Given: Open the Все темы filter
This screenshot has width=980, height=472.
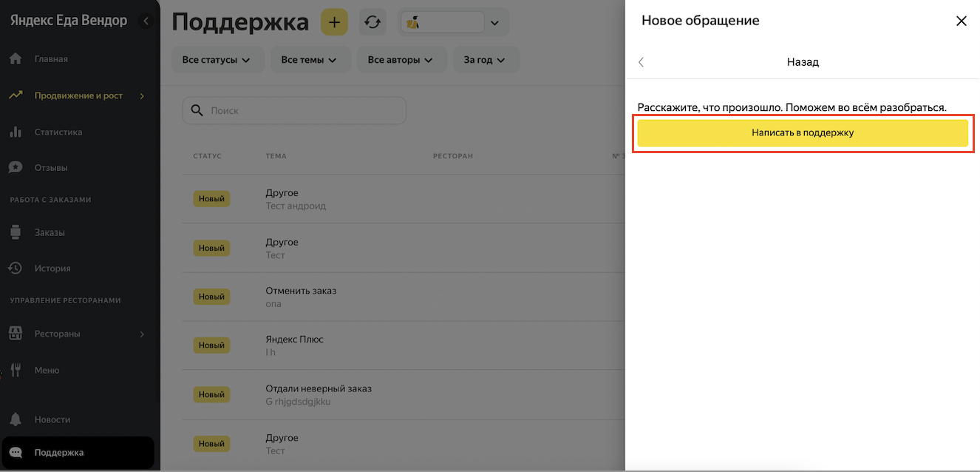Looking at the screenshot, I should [309, 60].
